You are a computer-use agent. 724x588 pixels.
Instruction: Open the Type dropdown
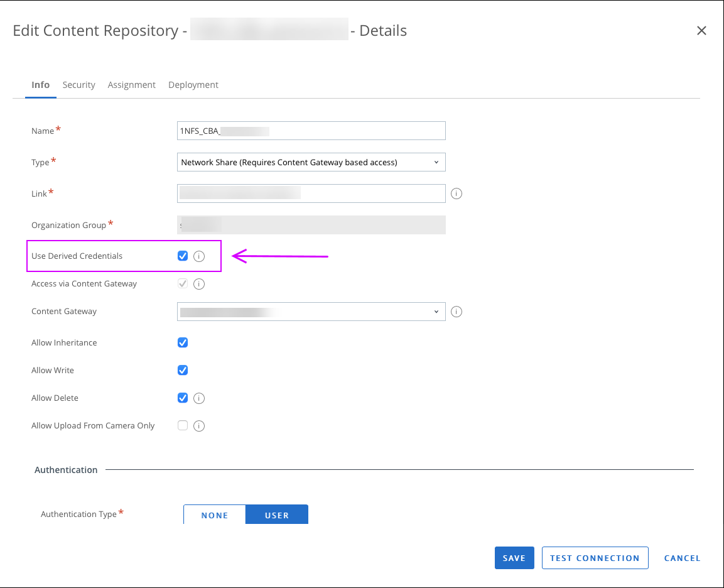tap(311, 162)
